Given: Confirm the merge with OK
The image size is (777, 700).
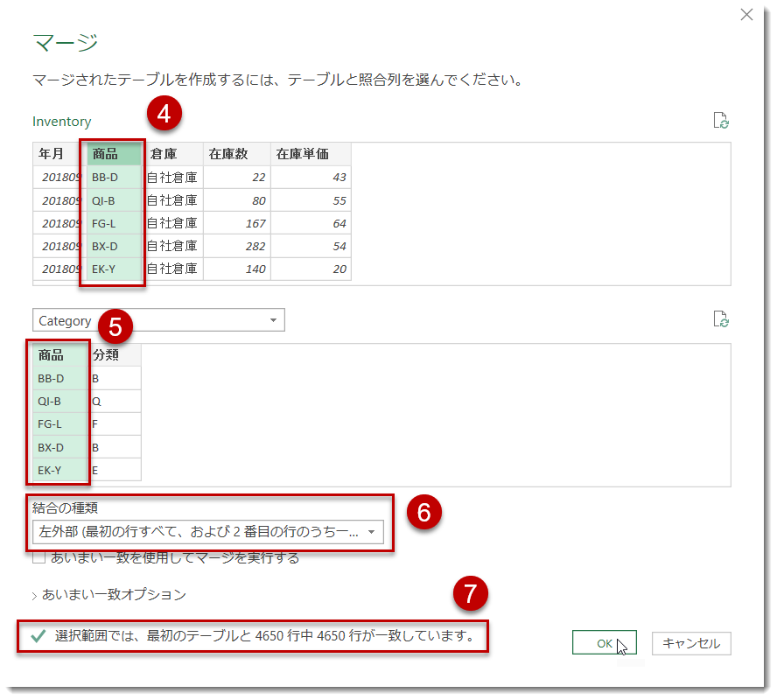Looking at the screenshot, I should pos(604,642).
